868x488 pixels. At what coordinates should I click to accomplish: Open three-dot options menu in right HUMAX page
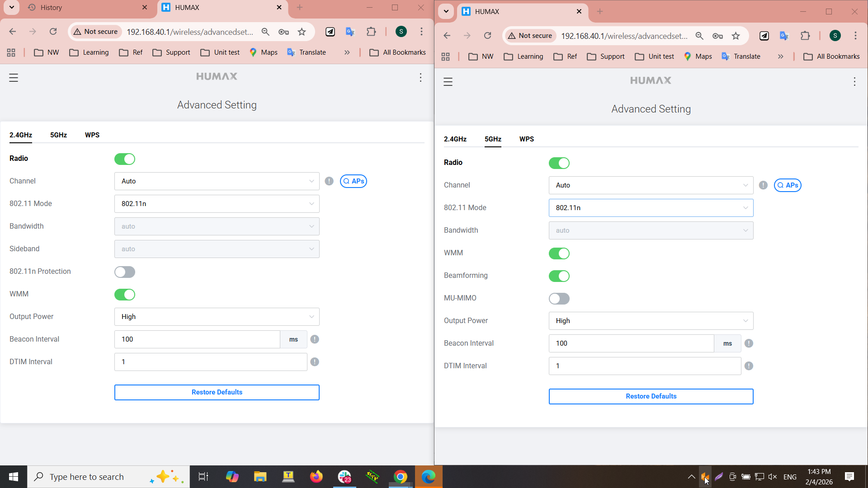tap(854, 82)
